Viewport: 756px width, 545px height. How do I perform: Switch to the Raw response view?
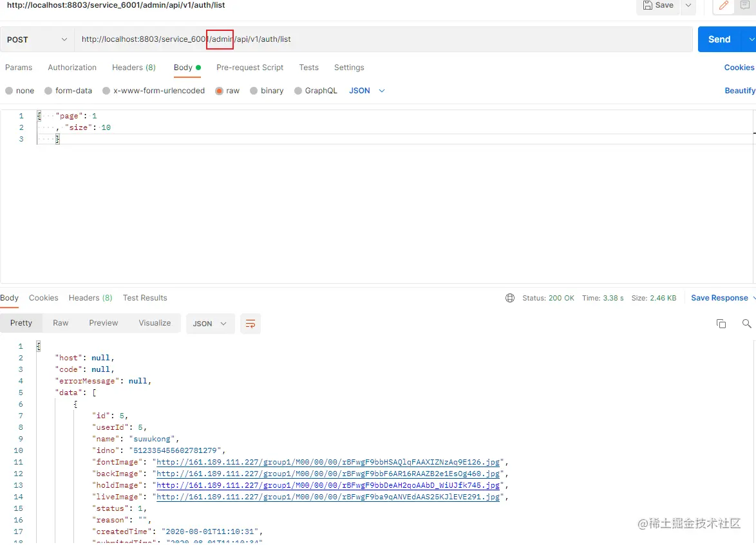[x=61, y=323]
